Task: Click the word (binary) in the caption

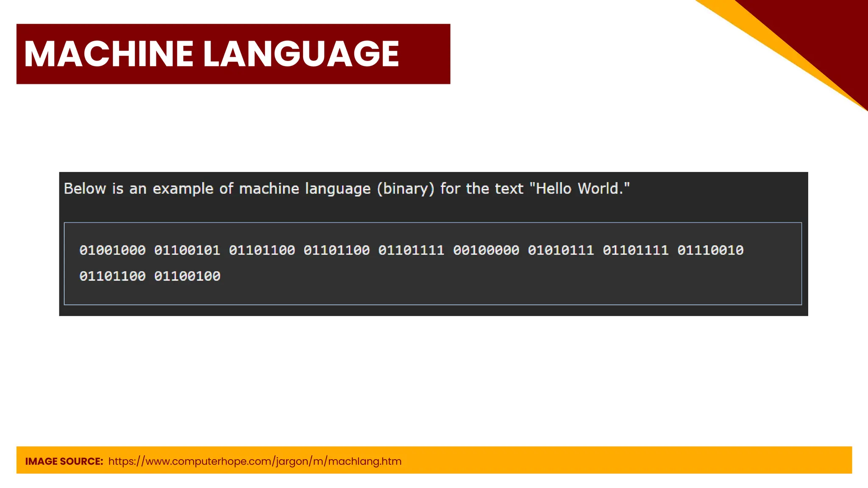Action: click(x=406, y=189)
